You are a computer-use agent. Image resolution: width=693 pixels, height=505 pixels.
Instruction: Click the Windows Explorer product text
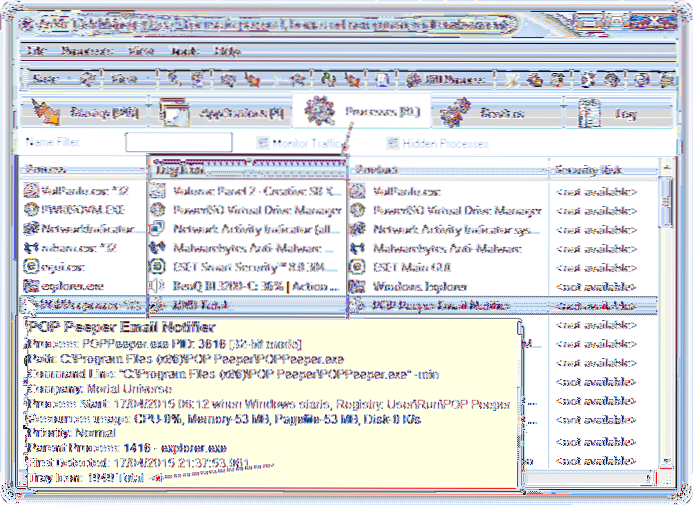420,287
